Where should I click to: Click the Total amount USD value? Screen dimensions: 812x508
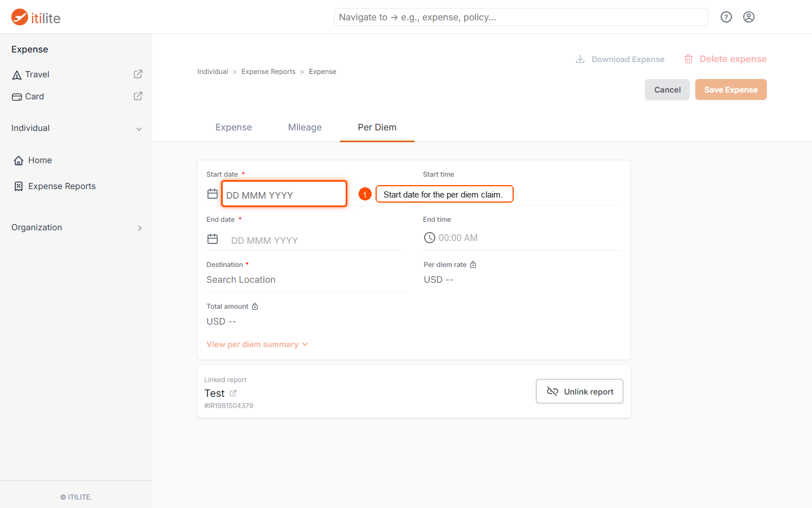221,322
